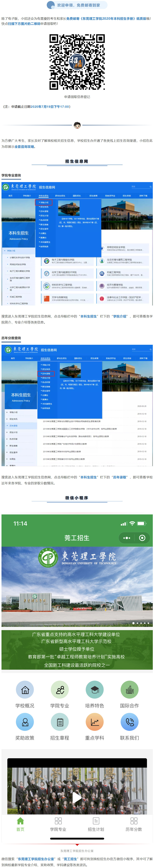Choose 学院介绍 in the 学院专业查询 screenshot dropdown menu

44,203
